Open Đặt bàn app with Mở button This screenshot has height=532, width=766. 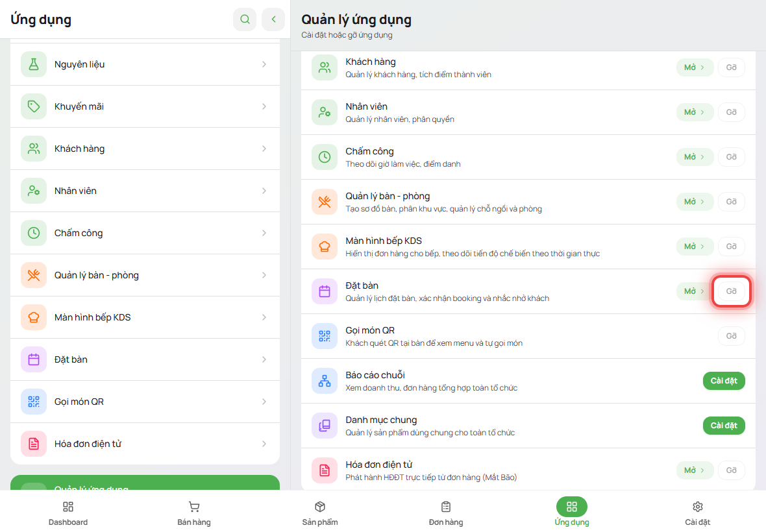click(694, 291)
